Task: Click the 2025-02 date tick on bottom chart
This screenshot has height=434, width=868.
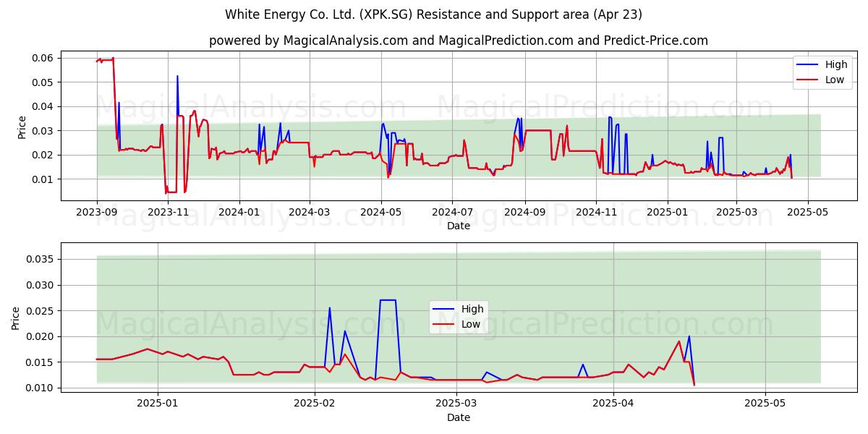Action: 315,403
